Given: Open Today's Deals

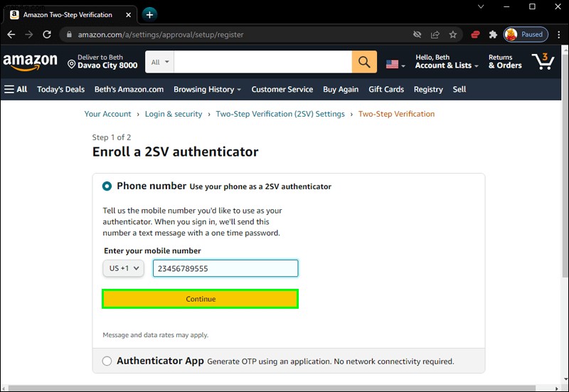Looking at the screenshot, I should pyautogui.click(x=60, y=90).
